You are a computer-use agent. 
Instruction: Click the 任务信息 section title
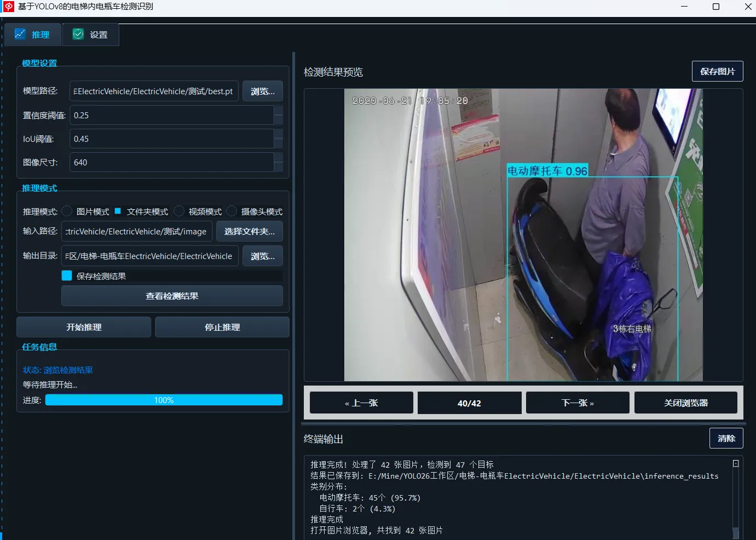(39, 347)
